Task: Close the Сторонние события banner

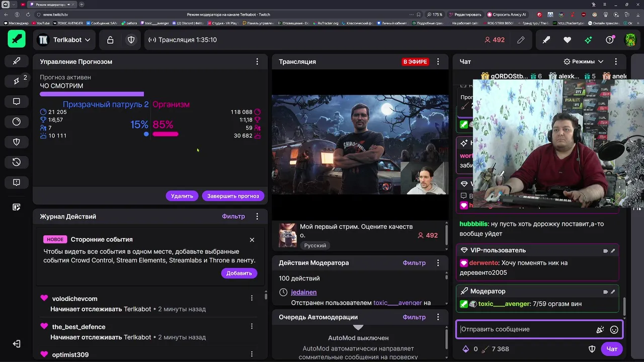Action: click(252, 240)
